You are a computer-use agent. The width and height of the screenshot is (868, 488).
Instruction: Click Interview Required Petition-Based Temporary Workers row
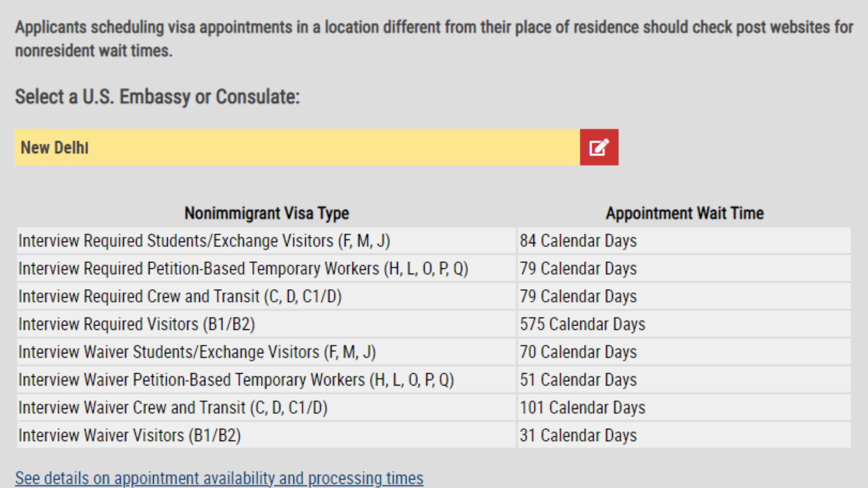[434, 269]
